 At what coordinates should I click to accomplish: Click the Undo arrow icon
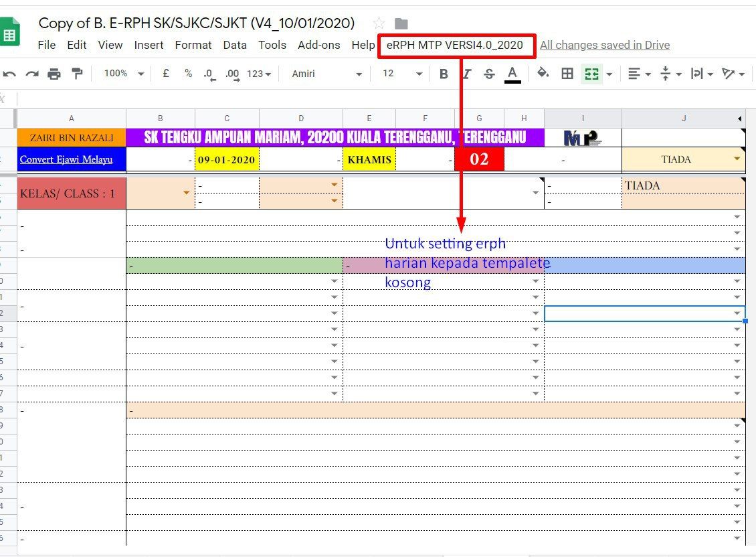9,74
